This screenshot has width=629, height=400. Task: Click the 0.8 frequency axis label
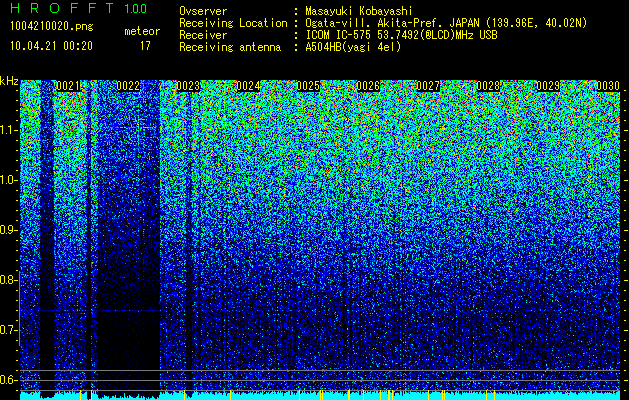coord(8,280)
